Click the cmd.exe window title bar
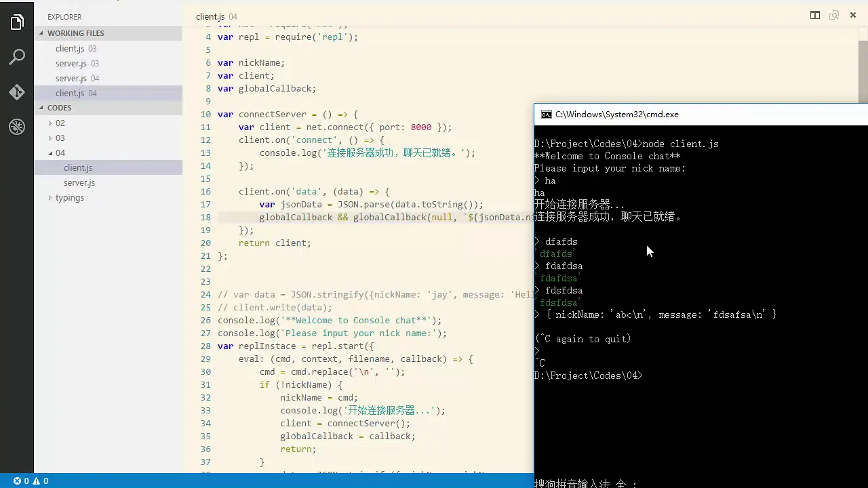The image size is (868, 488). click(701, 115)
